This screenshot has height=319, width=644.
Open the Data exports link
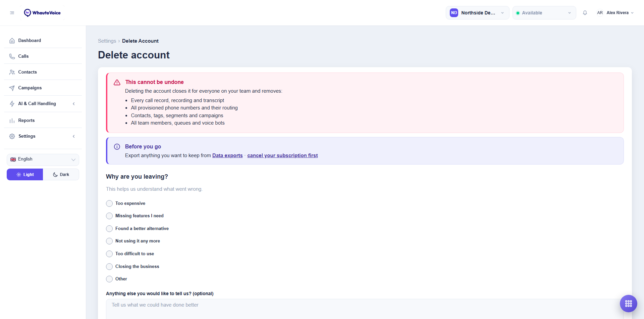(227, 155)
